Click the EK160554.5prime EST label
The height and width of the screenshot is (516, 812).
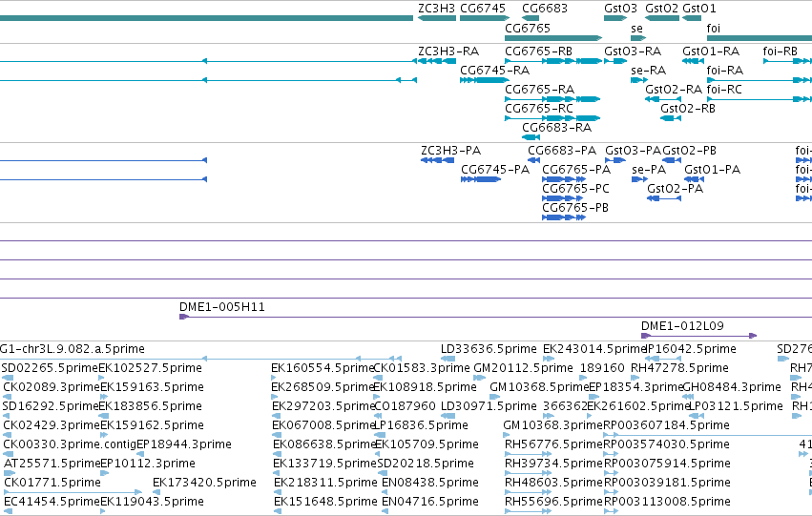pos(323,368)
